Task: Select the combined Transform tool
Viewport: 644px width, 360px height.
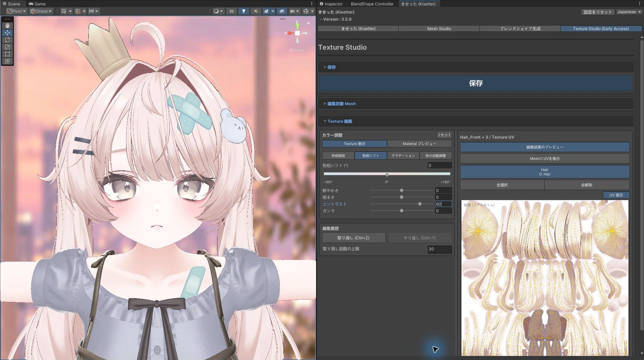Action: (7, 61)
